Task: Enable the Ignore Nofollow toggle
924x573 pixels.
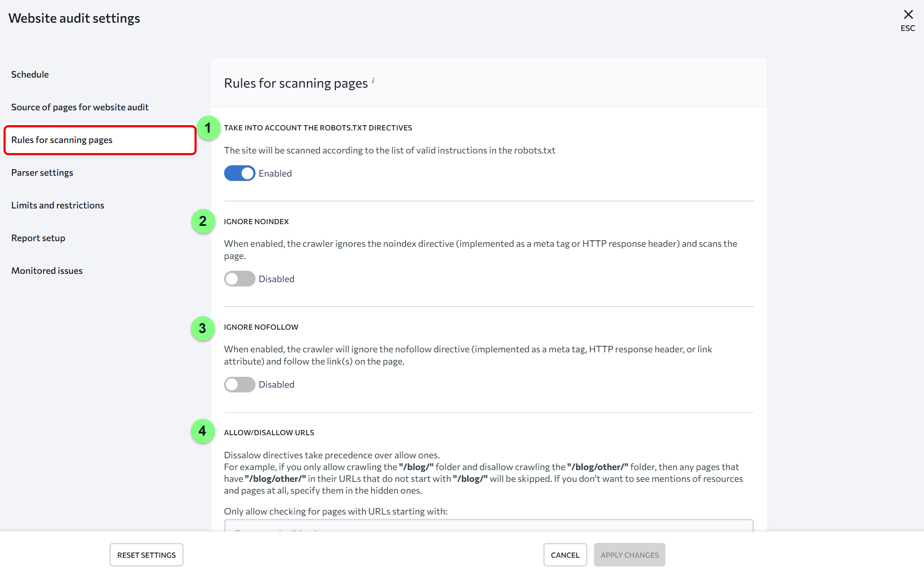Action: [x=239, y=384]
